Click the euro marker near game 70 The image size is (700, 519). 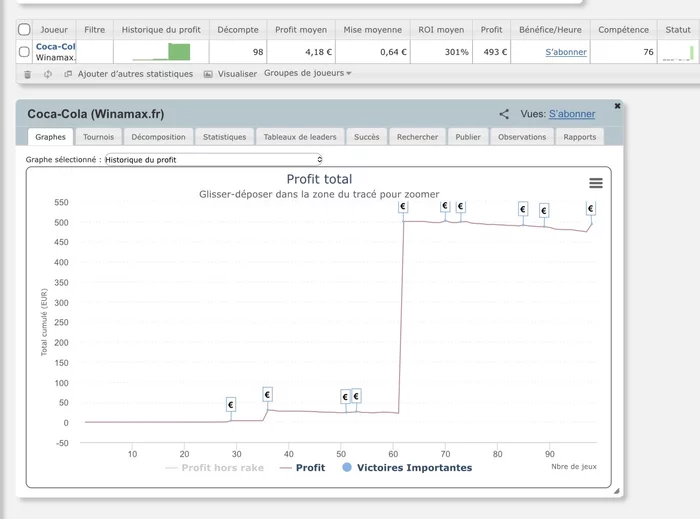(445, 206)
